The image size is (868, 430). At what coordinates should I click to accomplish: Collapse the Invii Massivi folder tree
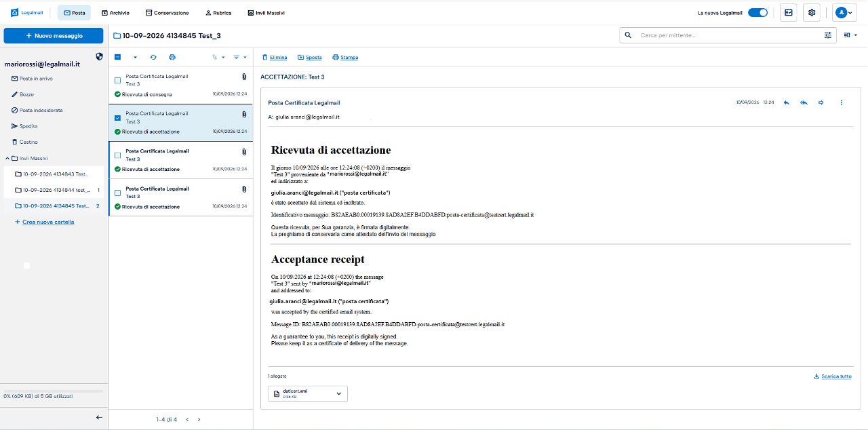(x=7, y=158)
